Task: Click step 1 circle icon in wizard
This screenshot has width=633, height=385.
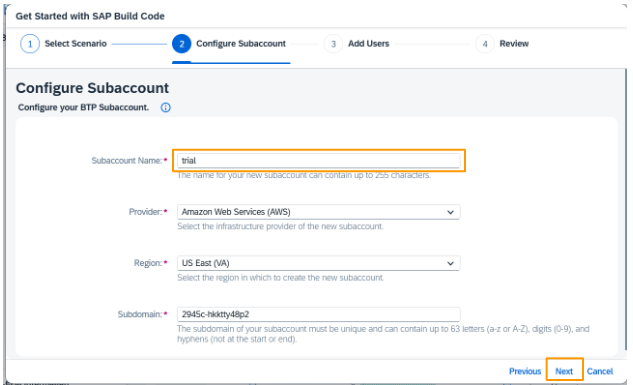Action: [x=30, y=44]
